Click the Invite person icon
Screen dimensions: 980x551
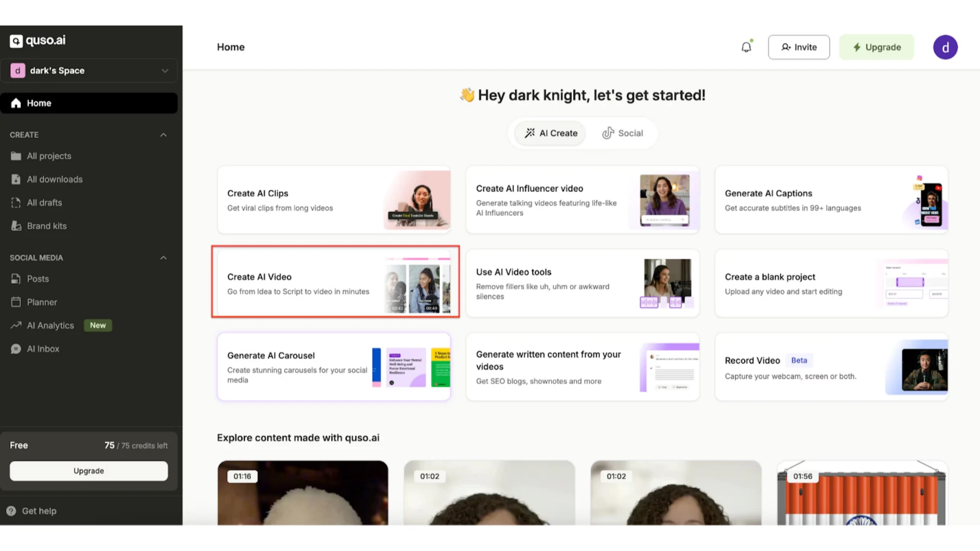(x=786, y=47)
